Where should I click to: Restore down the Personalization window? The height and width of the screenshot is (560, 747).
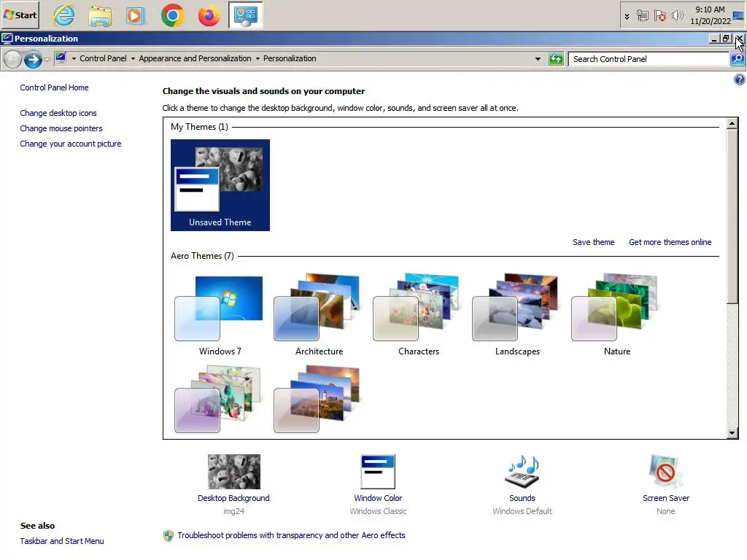(x=726, y=39)
